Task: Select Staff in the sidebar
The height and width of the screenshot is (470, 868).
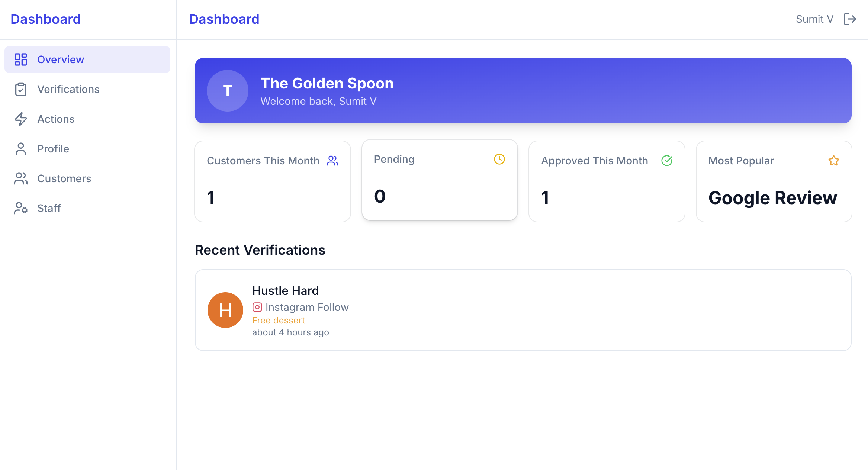Action: 49,208
